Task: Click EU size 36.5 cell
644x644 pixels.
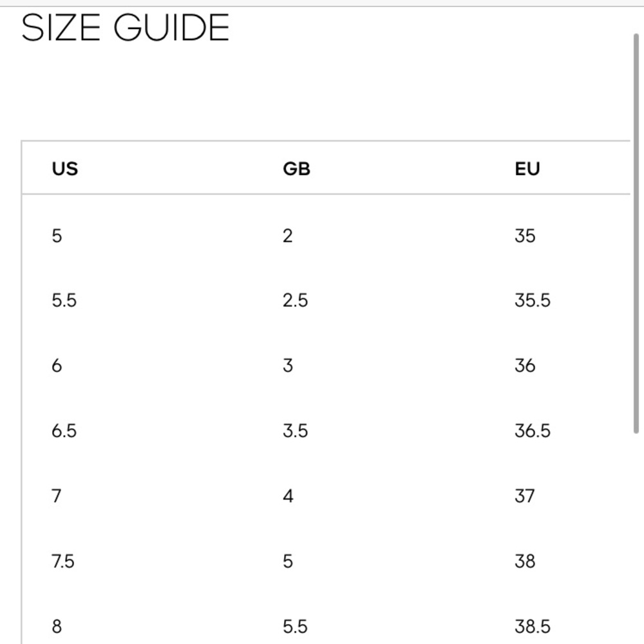Action: (533, 431)
